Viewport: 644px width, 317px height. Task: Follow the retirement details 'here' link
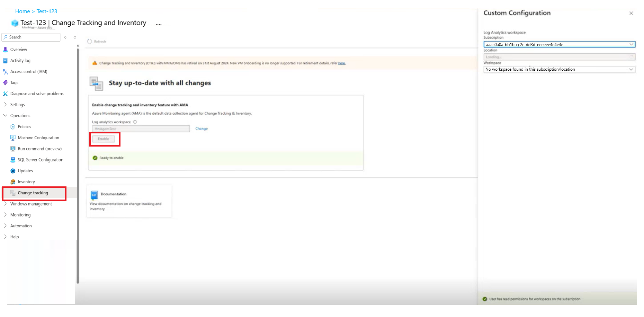tap(342, 63)
